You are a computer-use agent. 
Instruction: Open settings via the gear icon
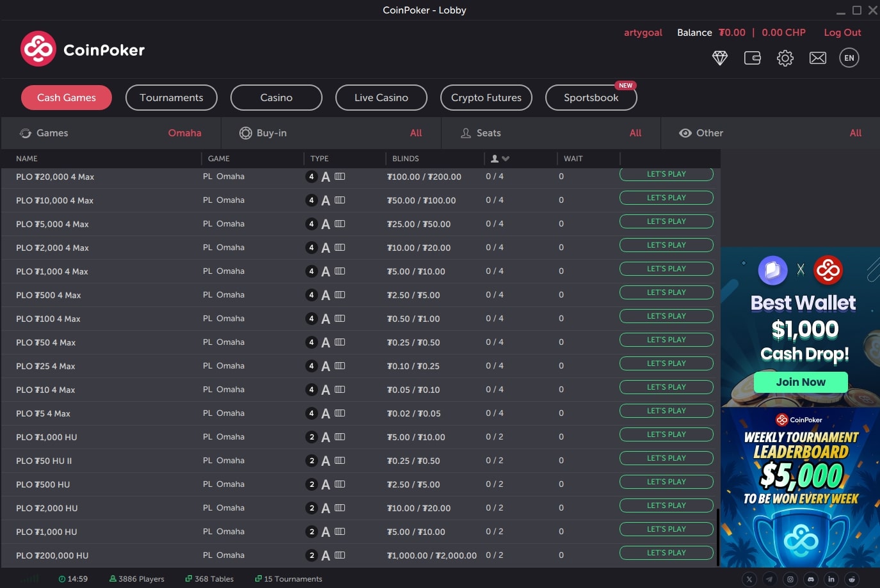tap(785, 58)
